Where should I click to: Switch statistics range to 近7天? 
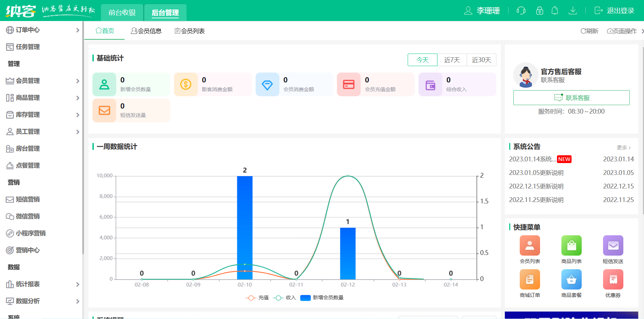point(452,60)
